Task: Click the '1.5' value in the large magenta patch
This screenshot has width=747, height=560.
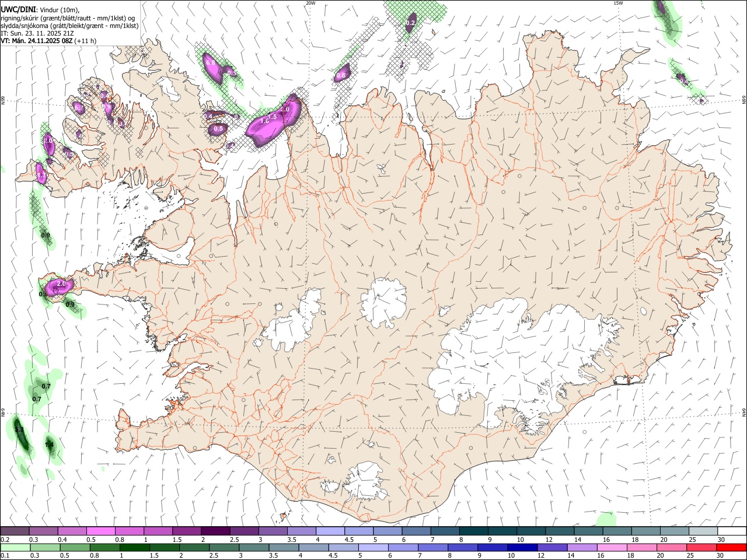Action: [272, 117]
